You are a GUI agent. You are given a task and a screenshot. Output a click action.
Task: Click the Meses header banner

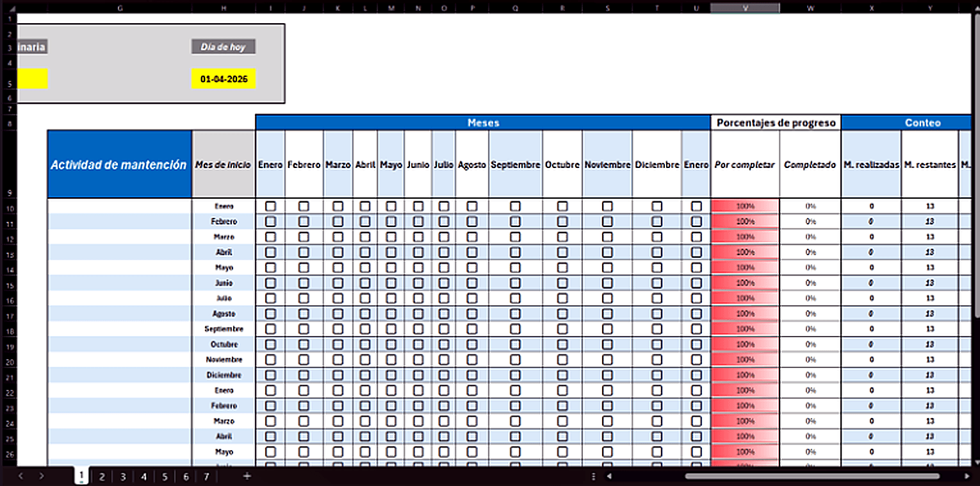[x=483, y=122]
